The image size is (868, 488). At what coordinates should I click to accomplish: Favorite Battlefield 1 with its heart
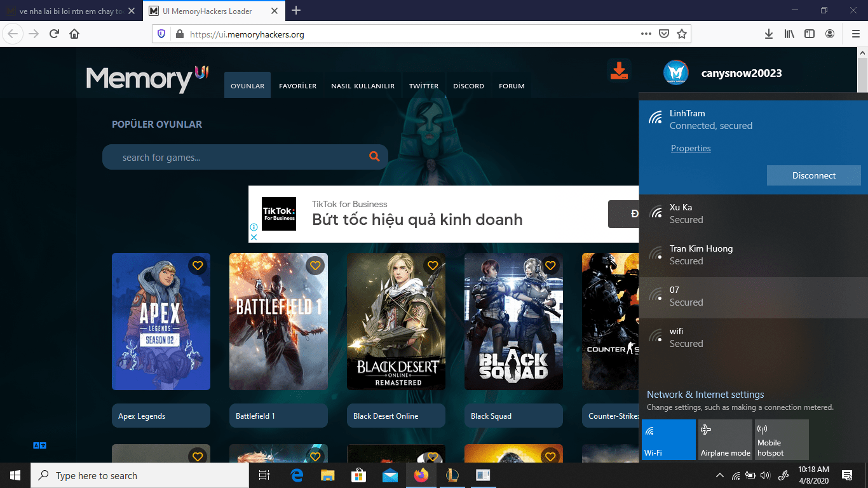315,266
